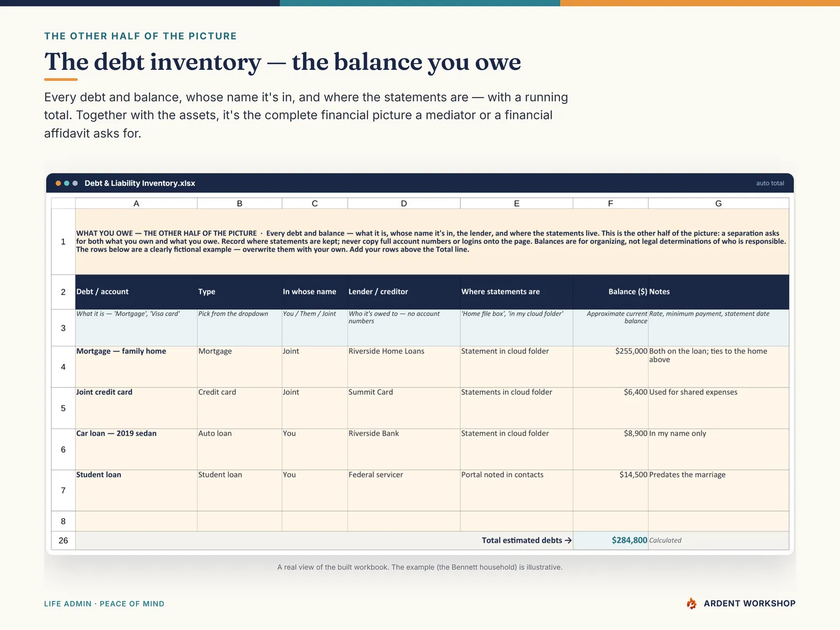Click the 'Type' header cell
The height and width of the screenshot is (630, 840).
[x=239, y=292]
